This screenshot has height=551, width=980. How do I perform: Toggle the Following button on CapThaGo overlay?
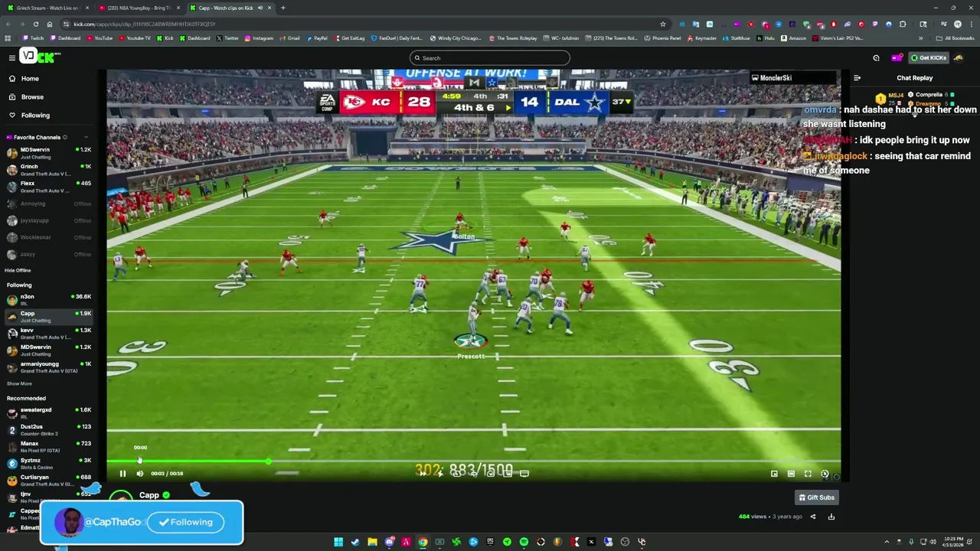[x=185, y=522]
